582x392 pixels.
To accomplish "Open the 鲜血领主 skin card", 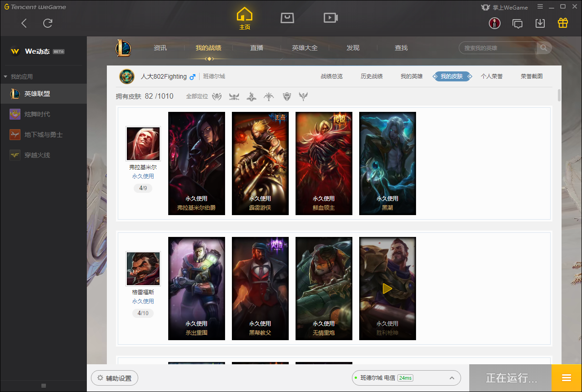I will coord(324,163).
